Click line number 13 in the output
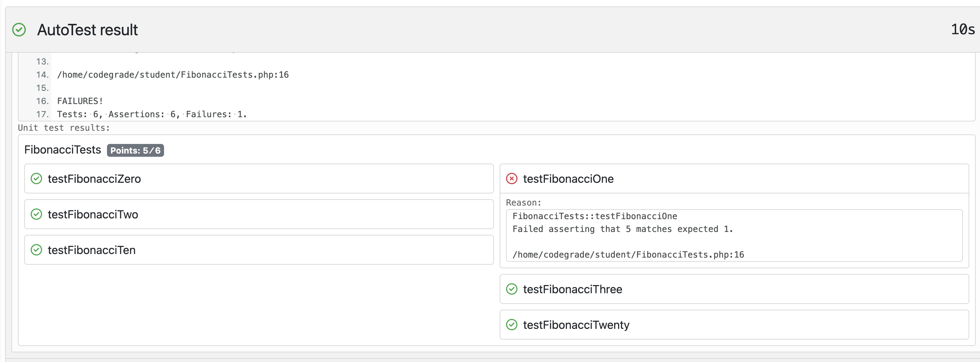The image size is (980, 362). click(42, 62)
